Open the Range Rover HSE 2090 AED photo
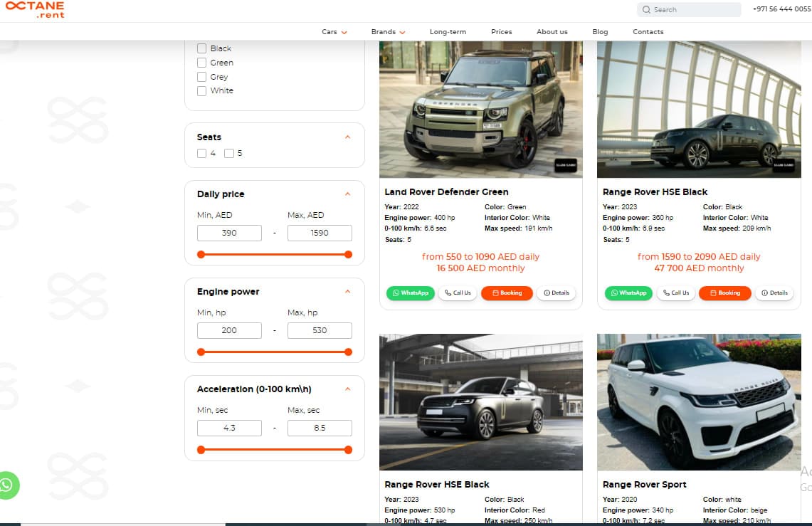The width and height of the screenshot is (812, 526). coord(699,110)
